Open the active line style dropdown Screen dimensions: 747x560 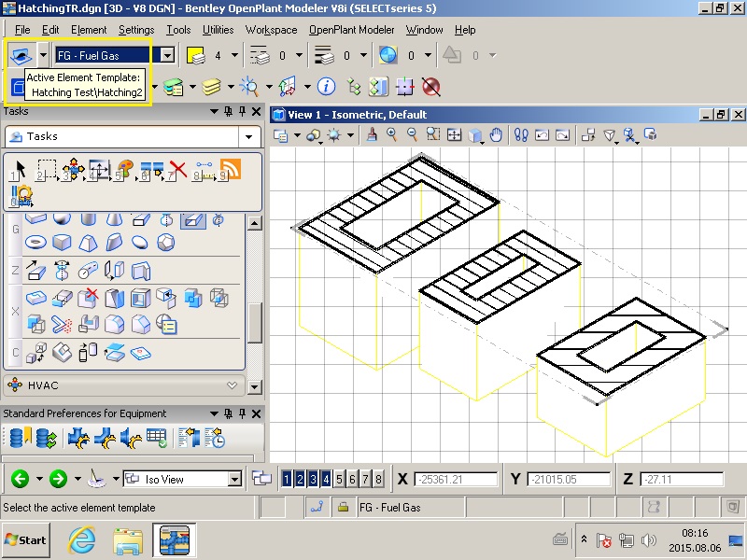299,55
